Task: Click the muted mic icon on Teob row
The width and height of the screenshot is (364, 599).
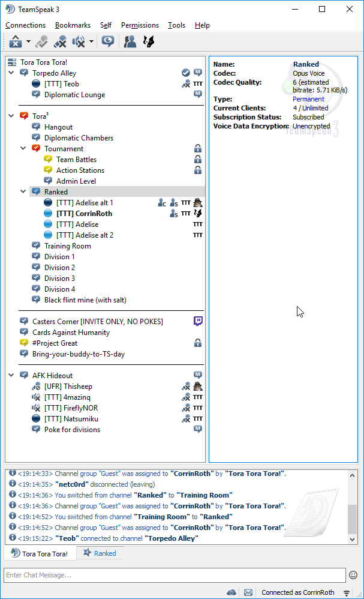Action: (x=186, y=83)
